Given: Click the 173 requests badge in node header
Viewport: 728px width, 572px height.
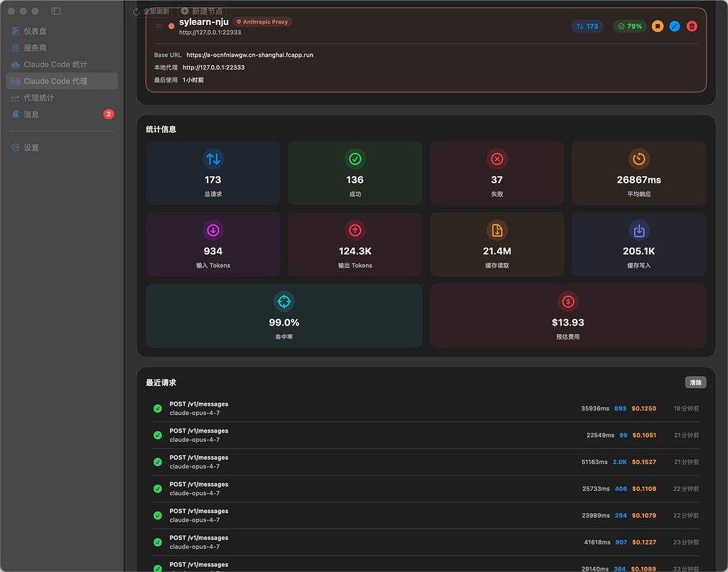Looking at the screenshot, I should click(587, 26).
